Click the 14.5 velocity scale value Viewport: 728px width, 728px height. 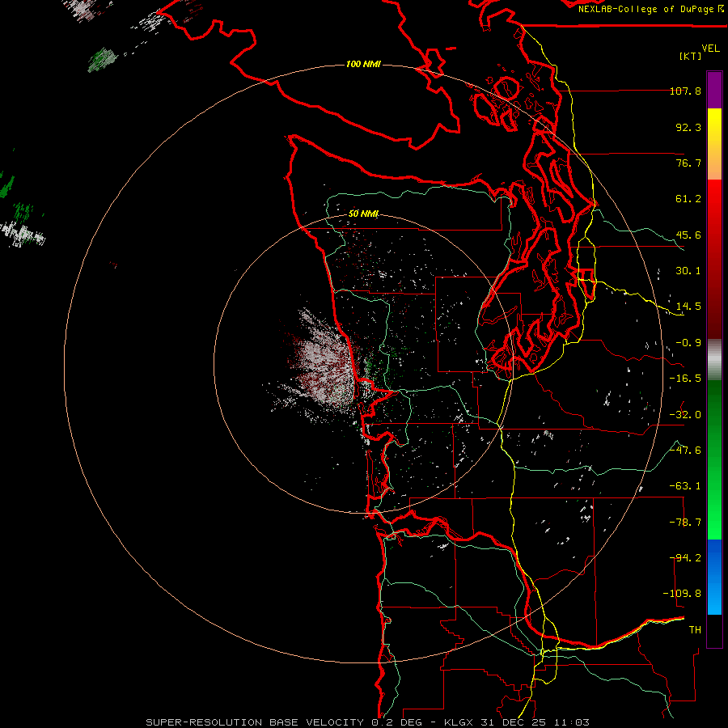click(688, 307)
